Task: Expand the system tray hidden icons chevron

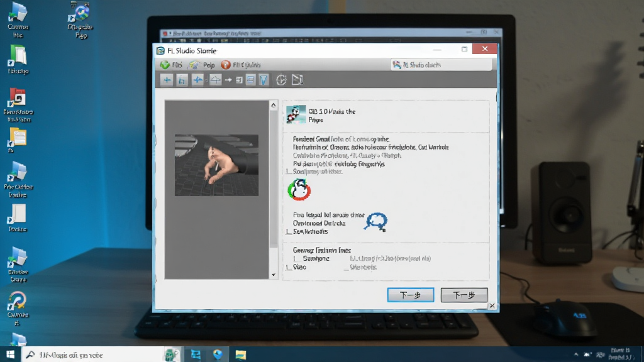Action: pyautogui.click(x=576, y=354)
